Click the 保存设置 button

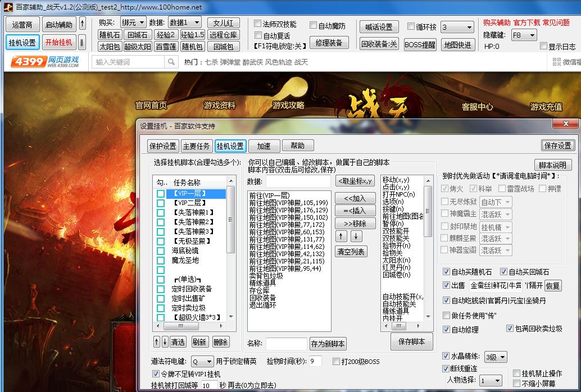tap(558, 145)
